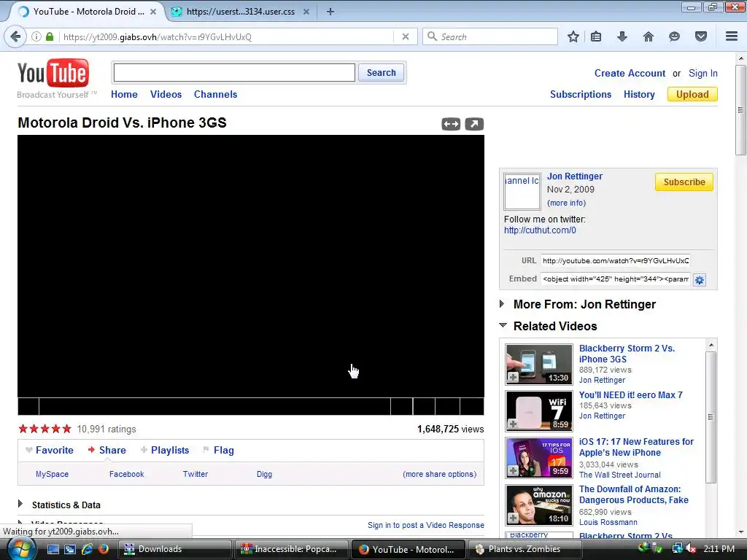This screenshot has height=560, width=747.
Task: Open the Firefox hamburger menu
Action: click(732, 36)
